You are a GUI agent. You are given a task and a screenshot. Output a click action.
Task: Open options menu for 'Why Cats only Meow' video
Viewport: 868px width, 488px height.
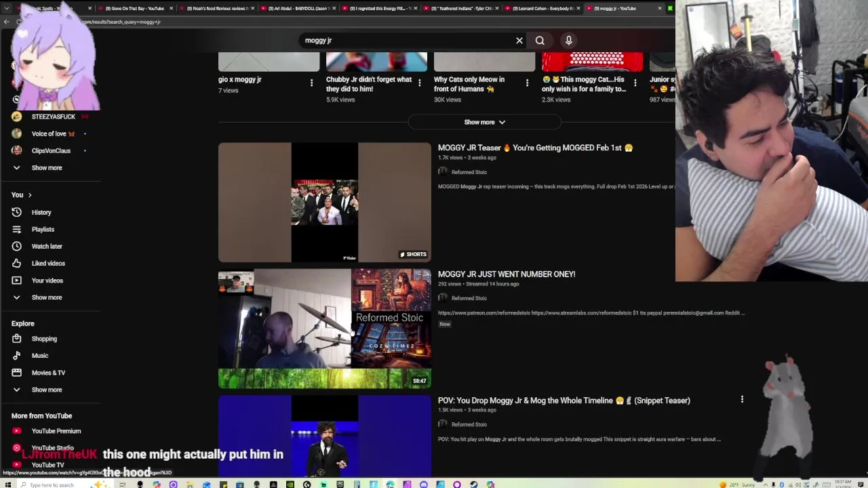click(528, 83)
